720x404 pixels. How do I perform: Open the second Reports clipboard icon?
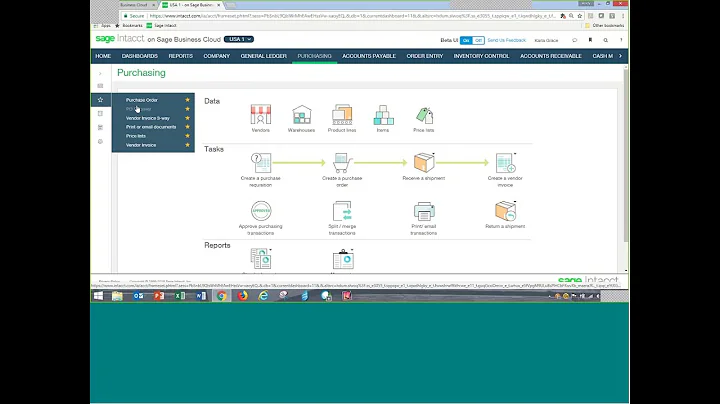point(343,259)
